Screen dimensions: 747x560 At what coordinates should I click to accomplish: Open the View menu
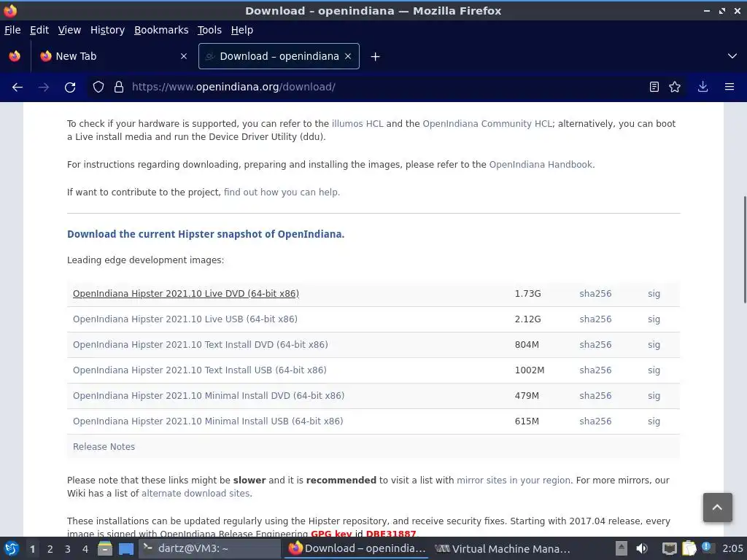69,30
